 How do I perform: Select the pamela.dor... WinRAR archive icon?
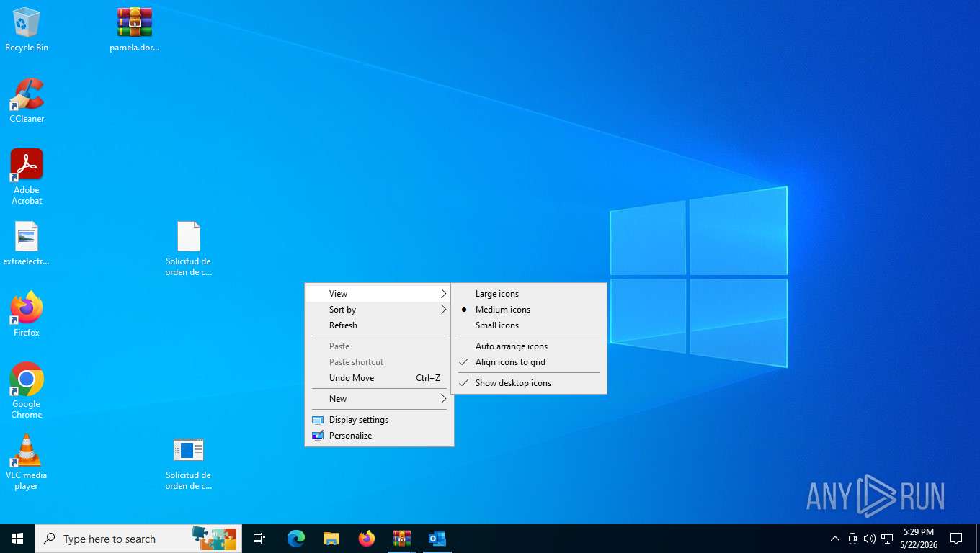[135, 29]
